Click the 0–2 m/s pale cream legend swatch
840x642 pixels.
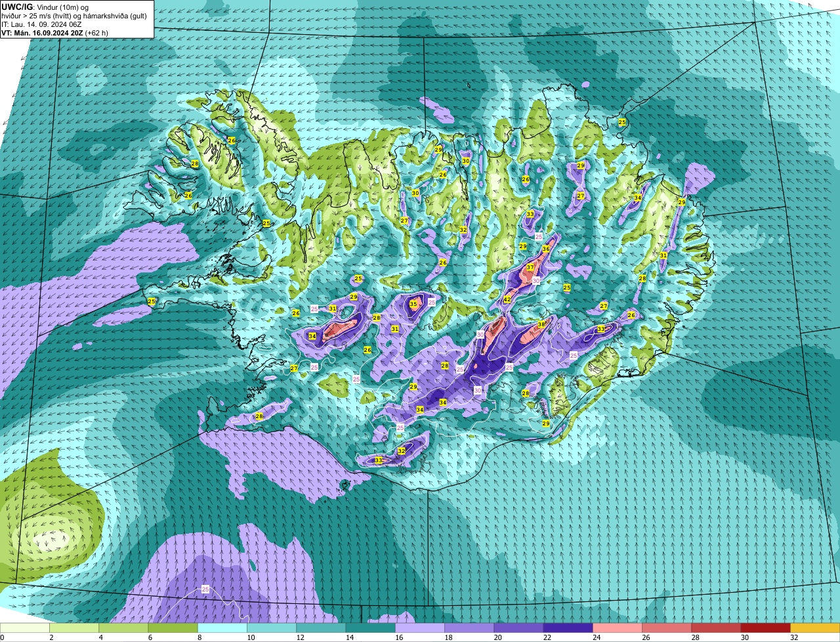coord(25,628)
